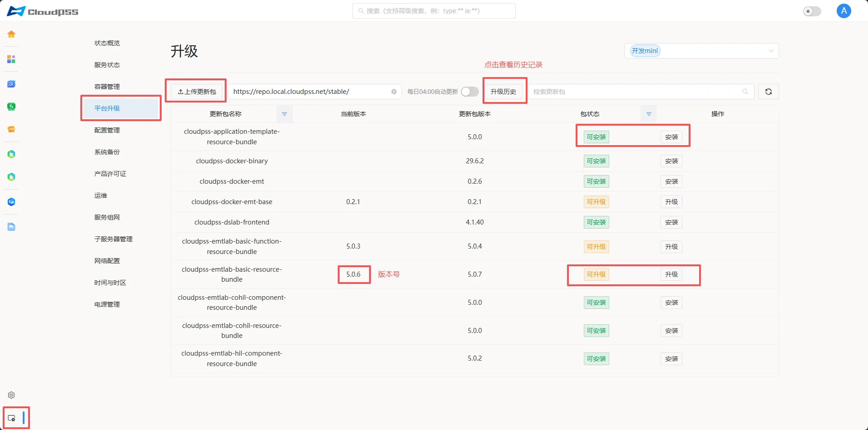The width and height of the screenshot is (868, 430).
Task: Click the cloudpss-dslab-frontend package name
Action: coord(232,222)
